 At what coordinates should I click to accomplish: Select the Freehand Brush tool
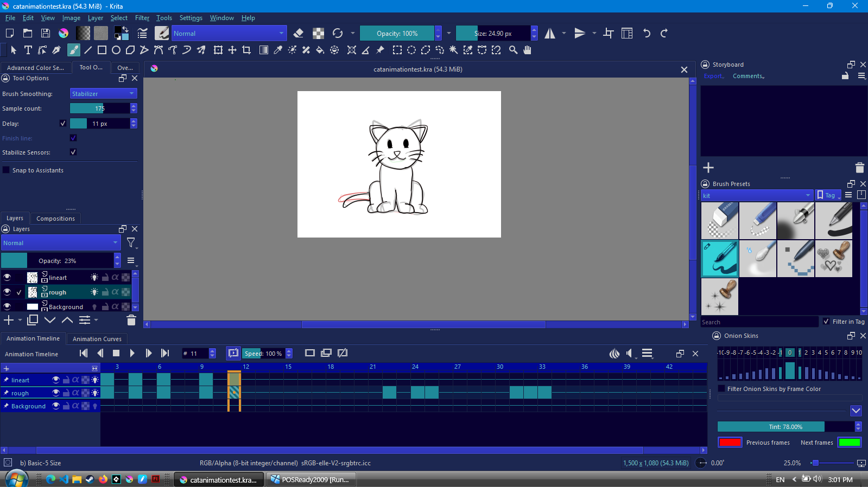(73, 50)
